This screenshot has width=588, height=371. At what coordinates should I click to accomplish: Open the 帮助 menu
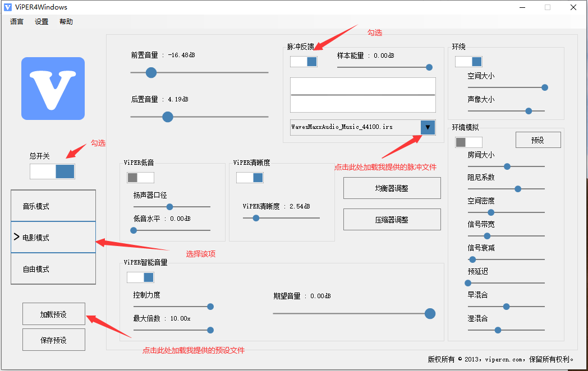click(x=66, y=22)
